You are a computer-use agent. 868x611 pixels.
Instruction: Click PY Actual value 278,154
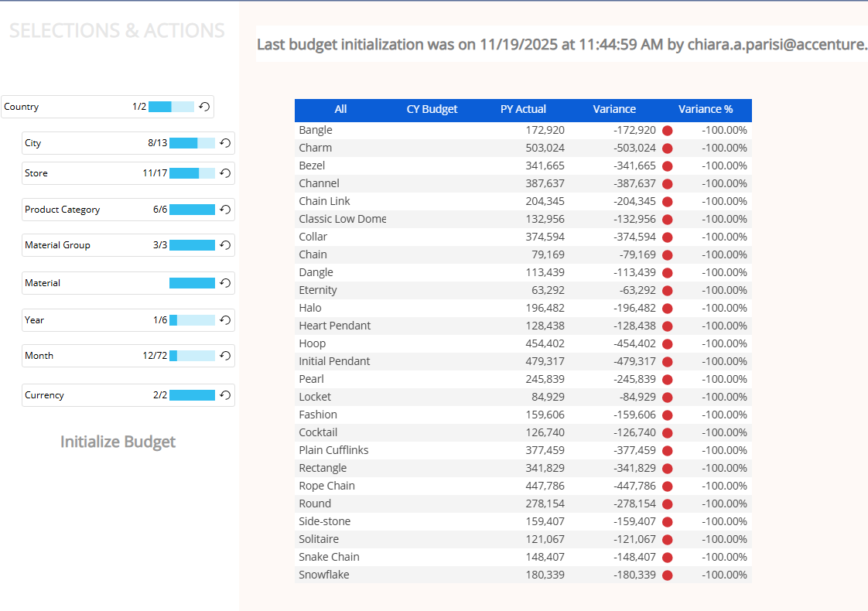pos(545,503)
